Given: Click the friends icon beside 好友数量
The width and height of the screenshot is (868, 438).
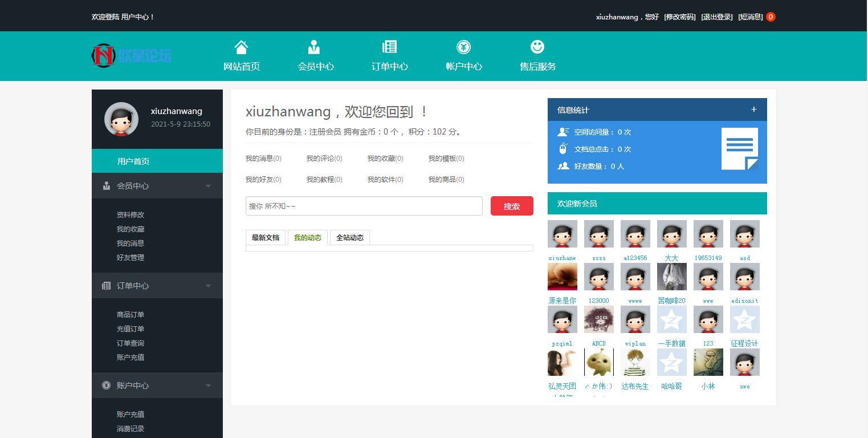Looking at the screenshot, I should 563,166.
